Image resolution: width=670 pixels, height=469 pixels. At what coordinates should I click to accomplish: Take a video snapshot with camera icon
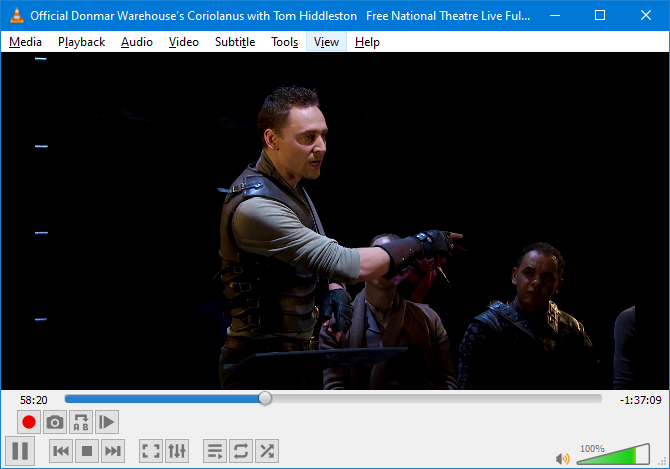click(55, 422)
